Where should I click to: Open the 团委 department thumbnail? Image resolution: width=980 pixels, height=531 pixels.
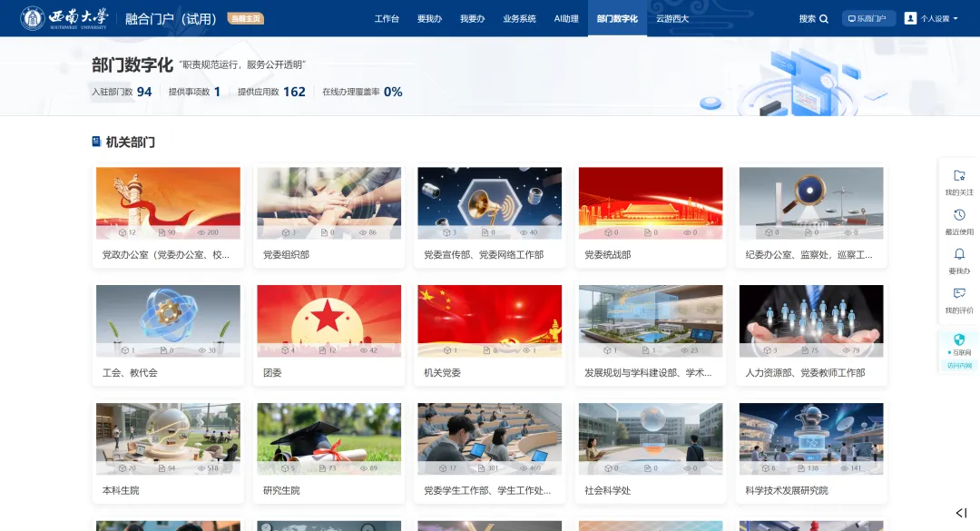coord(328,320)
